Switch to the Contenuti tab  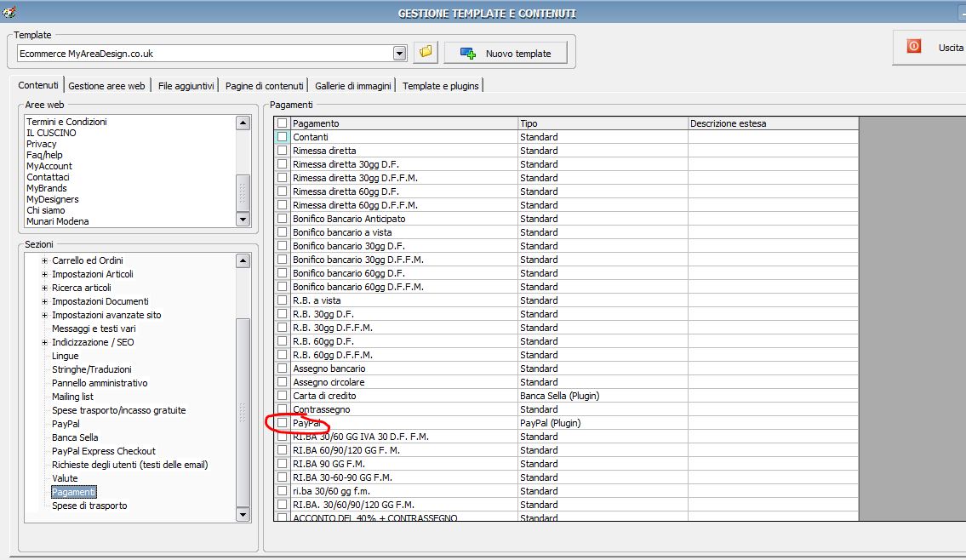pyautogui.click(x=37, y=85)
